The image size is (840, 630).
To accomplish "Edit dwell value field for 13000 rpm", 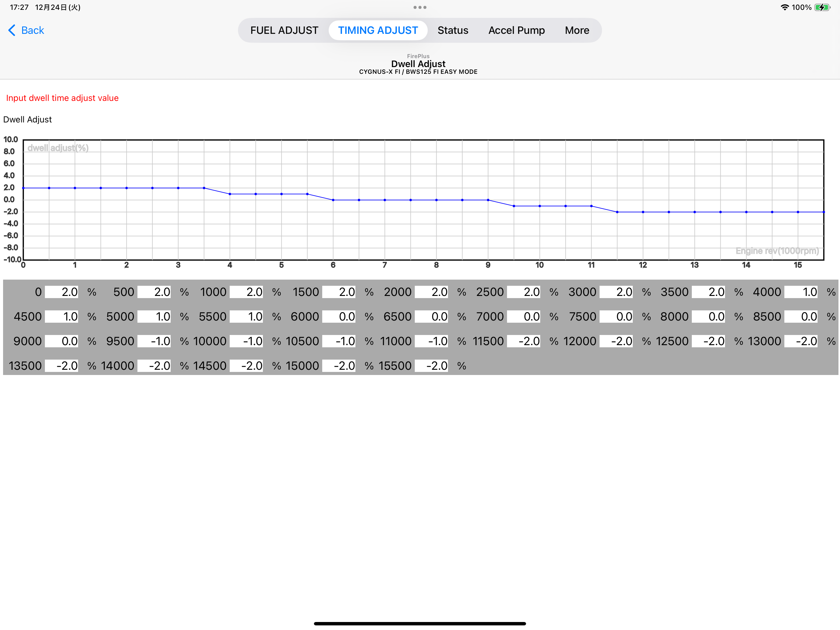I will pyautogui.click(x=801, y=341).
